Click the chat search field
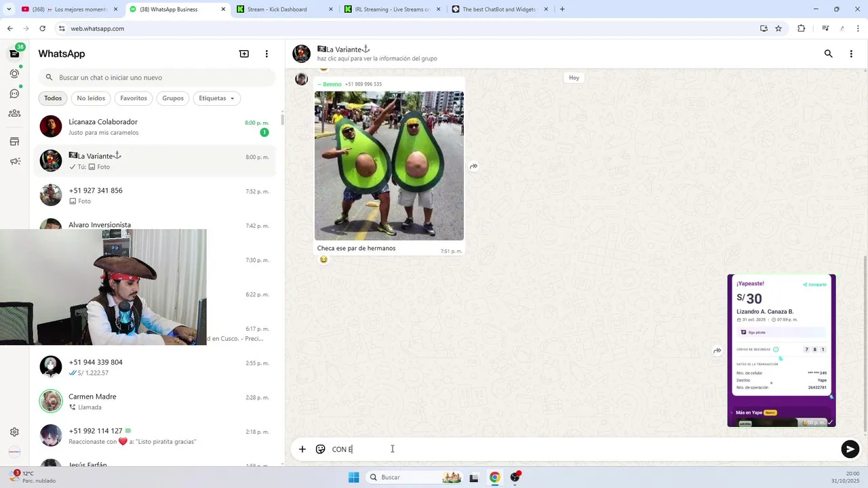The width and height of the screenshot is (868, 488). pyautogui.click(x=157, y=77)
